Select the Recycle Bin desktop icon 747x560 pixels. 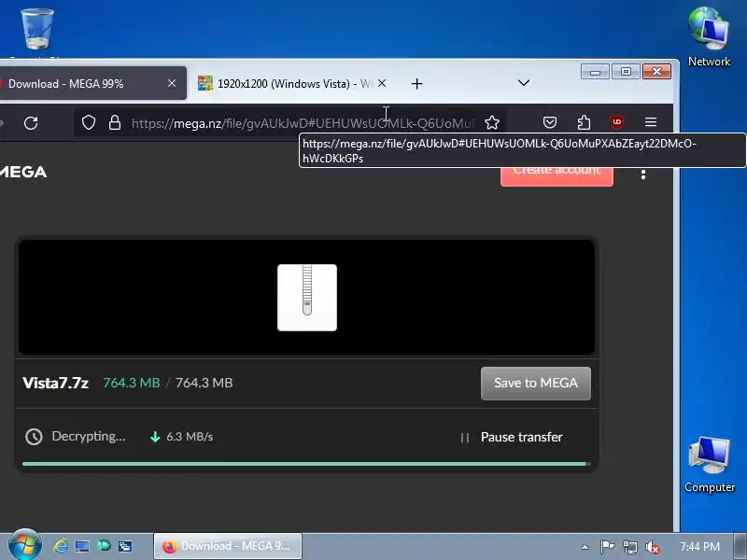tap(36, 31)
